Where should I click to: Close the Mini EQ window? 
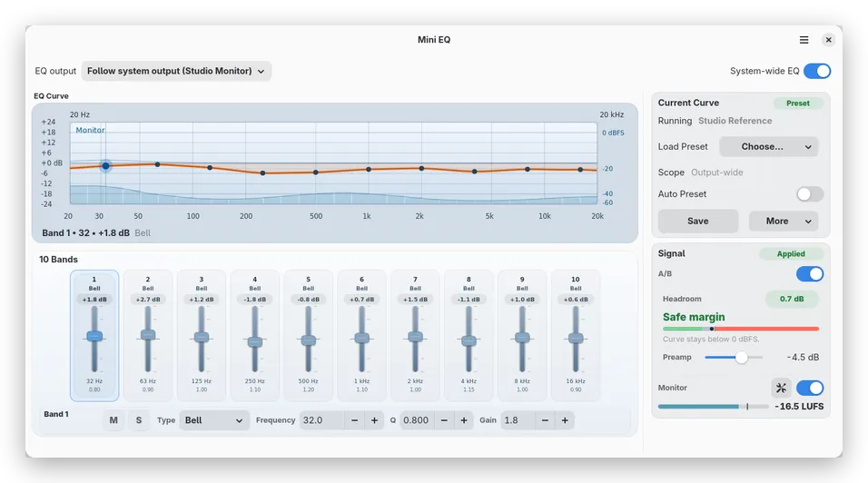(x=828, y=40)
